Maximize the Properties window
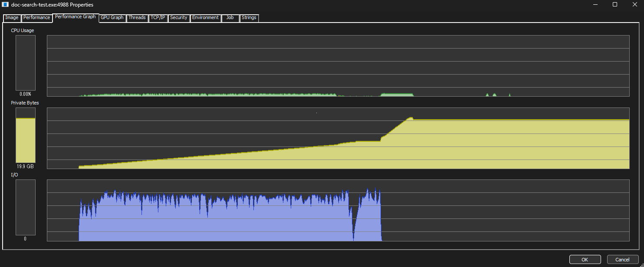The height and width of the screenshot is (267, 644). (x=615, y=5)
